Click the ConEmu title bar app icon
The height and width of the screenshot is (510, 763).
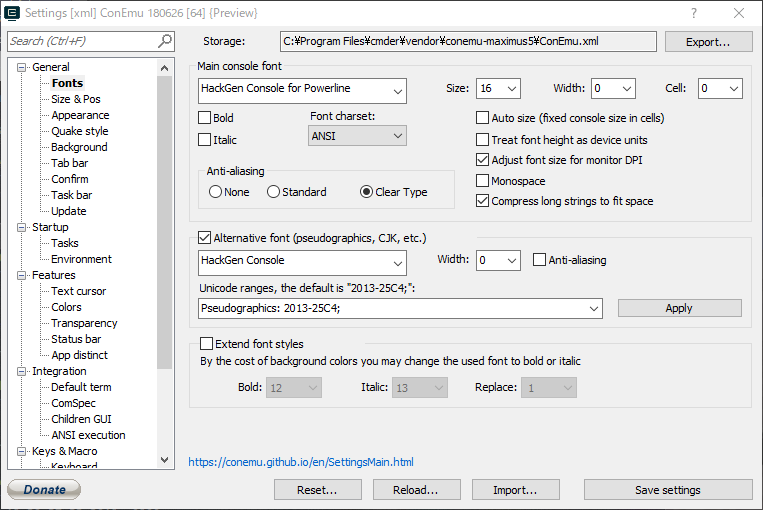(12, 13)
